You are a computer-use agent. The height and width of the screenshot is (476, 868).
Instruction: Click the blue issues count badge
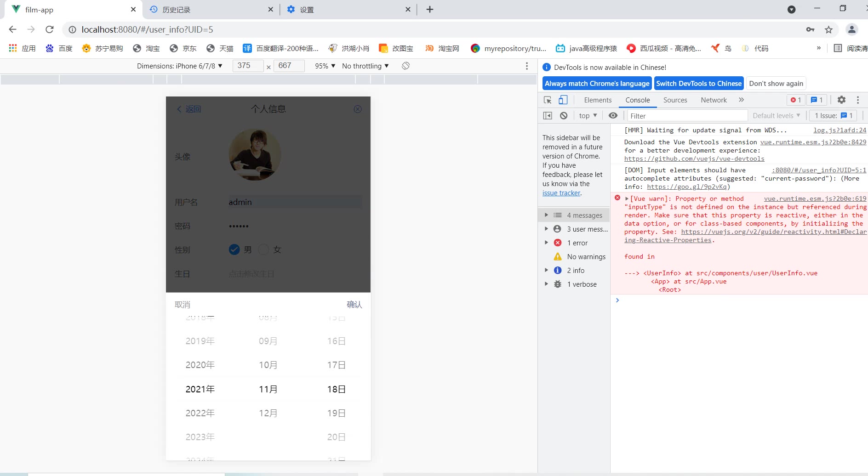click(817, 100)
